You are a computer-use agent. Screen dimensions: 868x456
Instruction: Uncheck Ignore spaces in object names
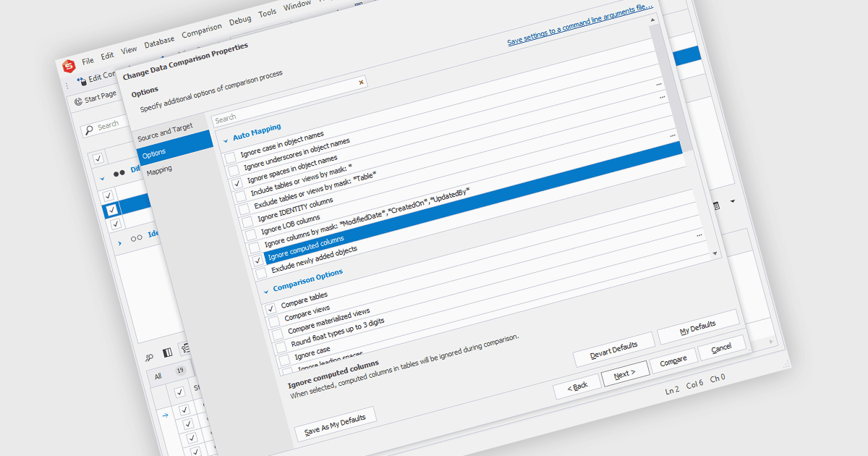(237, 184)
